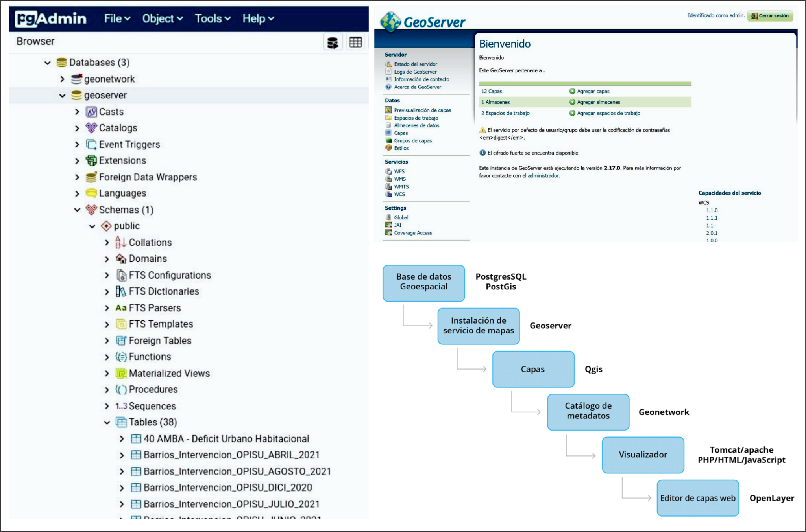This screenshot has width=806, height=532.
Task: Click the administrador link
Action: [x=543, y=176]
